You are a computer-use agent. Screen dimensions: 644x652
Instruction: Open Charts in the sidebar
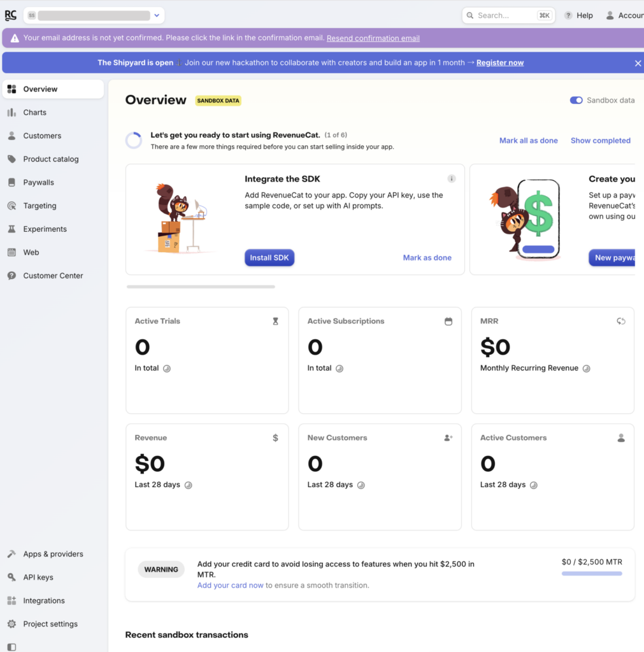35,113
